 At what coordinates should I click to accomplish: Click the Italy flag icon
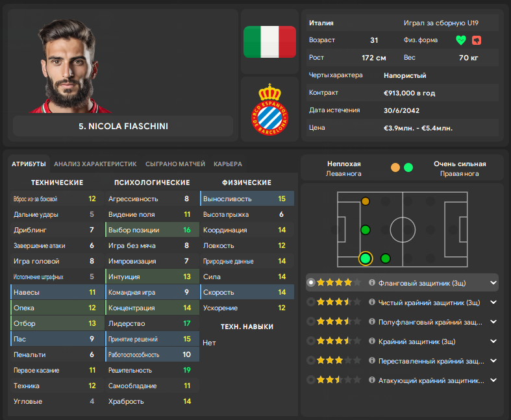coord(270,42)
